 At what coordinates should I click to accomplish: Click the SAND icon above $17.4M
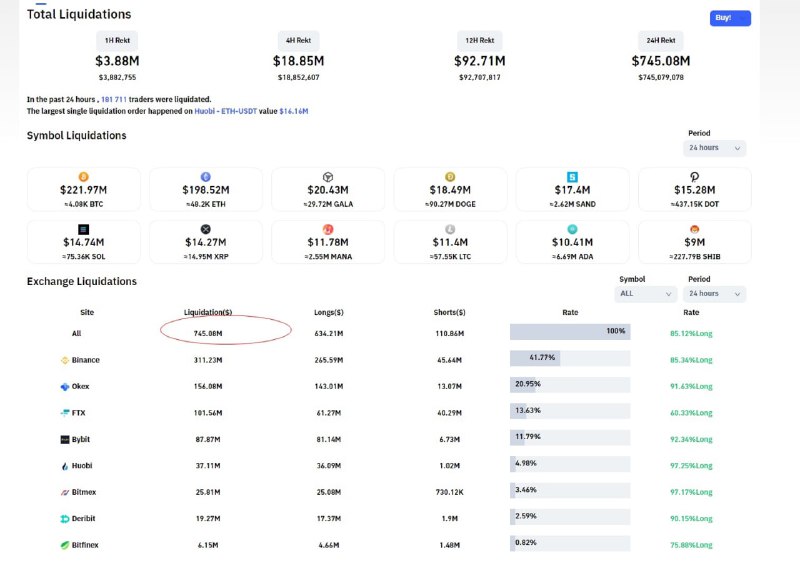click(x=572, y=177)
